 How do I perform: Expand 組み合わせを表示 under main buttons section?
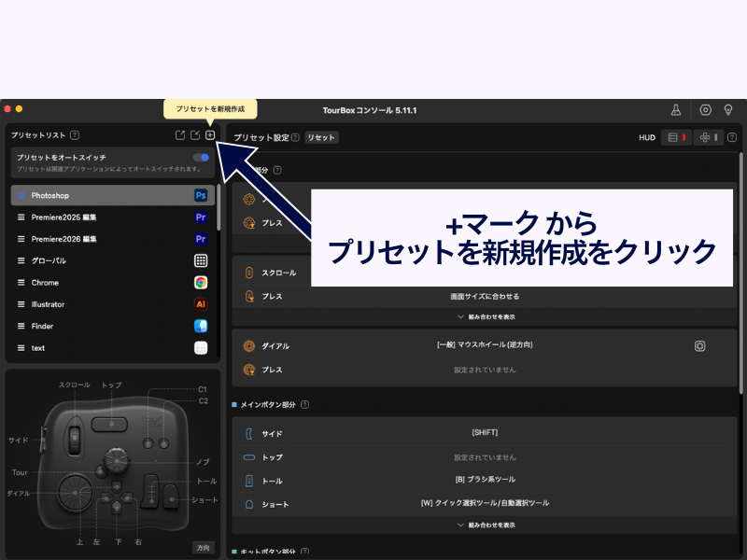pyautogui.click(x=485, y=525)
